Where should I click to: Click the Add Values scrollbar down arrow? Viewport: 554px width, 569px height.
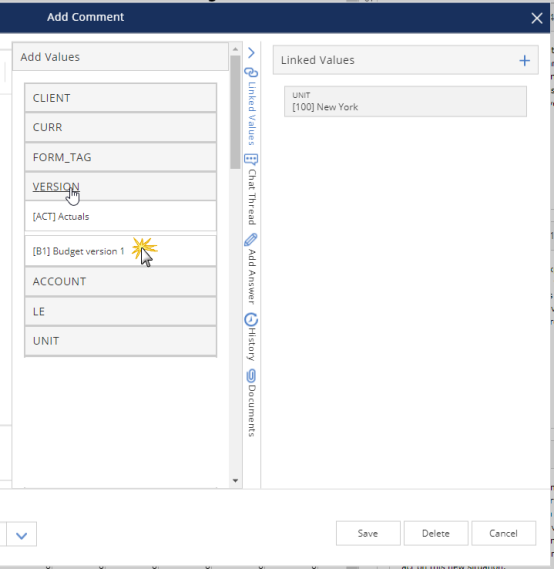pos(235,480)
